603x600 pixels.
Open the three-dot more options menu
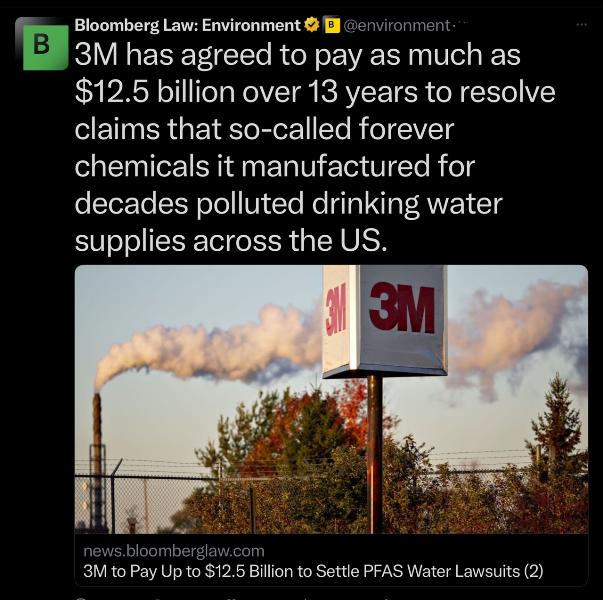pos(581,25)
